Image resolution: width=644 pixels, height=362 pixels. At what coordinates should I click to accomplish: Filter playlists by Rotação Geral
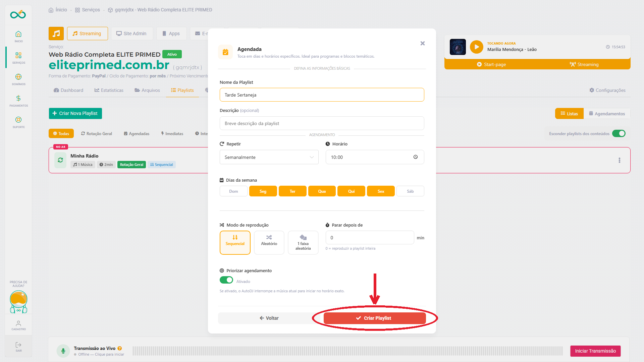click(x=97, y=133)
